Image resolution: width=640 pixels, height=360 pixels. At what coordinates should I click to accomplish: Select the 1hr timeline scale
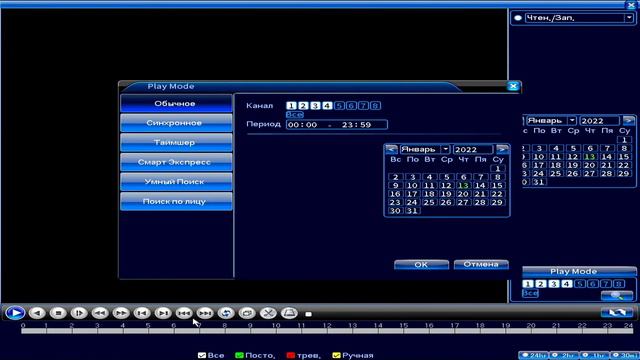[594, 356]
